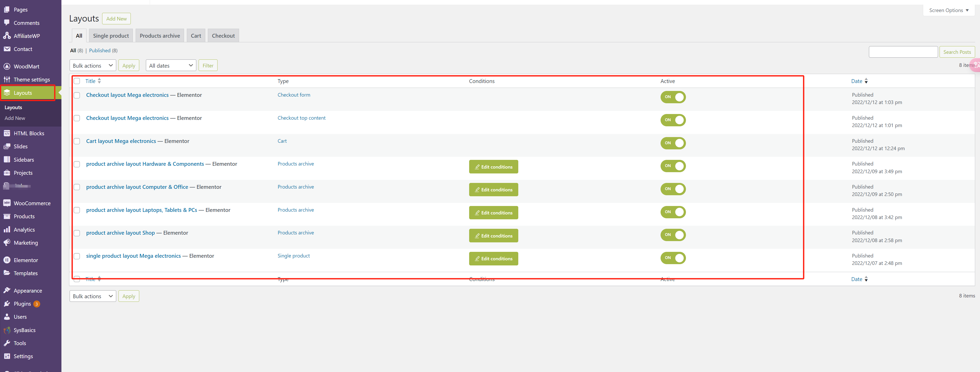Select the WooCommerce sidebar icon
The height and width of the screenshot is (372, 980).
click(x=7, y=203)
